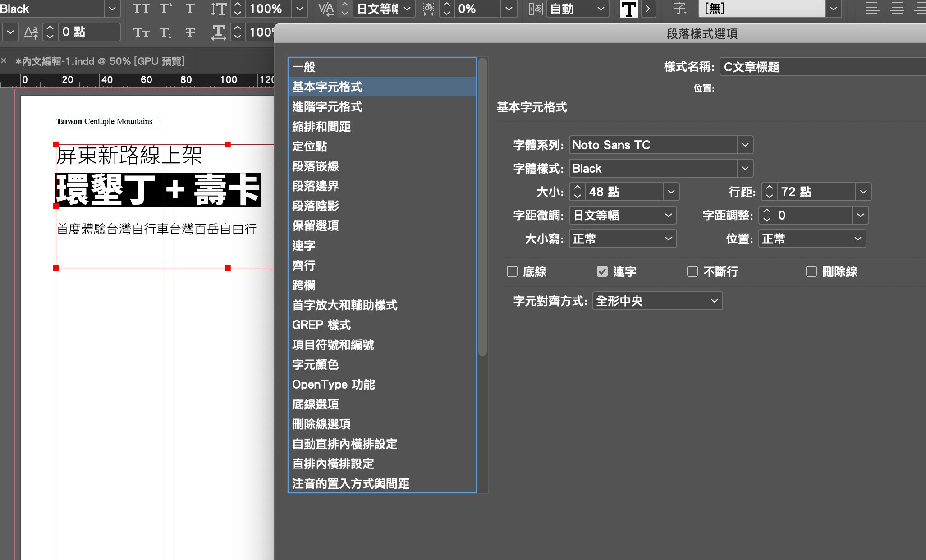Open the 字體系列 Noto Sans TC dropdown
The height and width of the screenshot is (560, 926).
click(x=745, y=145)
